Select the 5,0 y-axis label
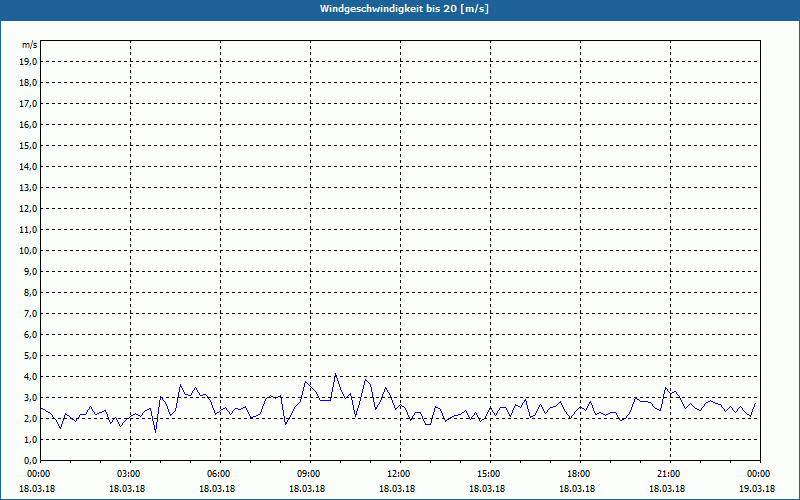 coord(31,356)
